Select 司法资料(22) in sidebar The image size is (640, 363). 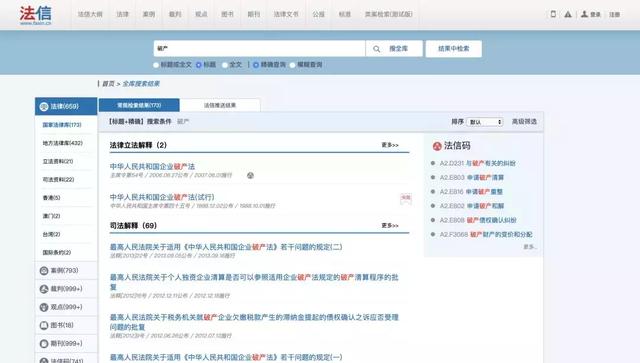58,180
